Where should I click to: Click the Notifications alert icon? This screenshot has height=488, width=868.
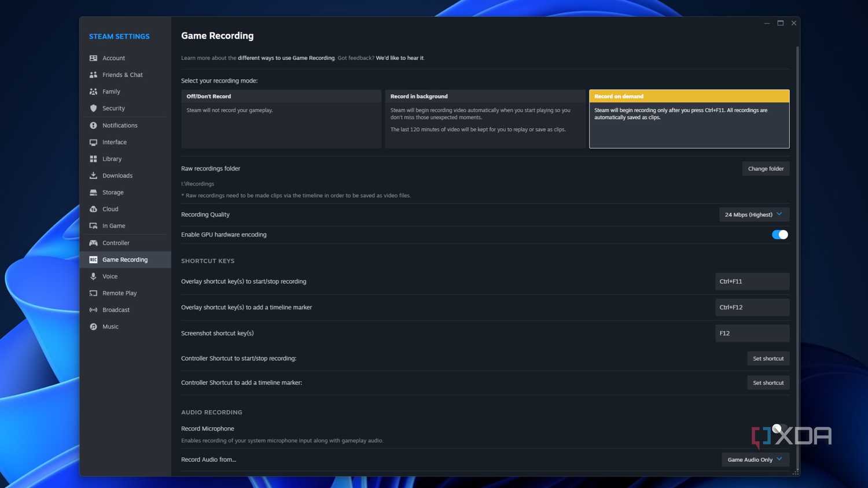coord(93,125)
